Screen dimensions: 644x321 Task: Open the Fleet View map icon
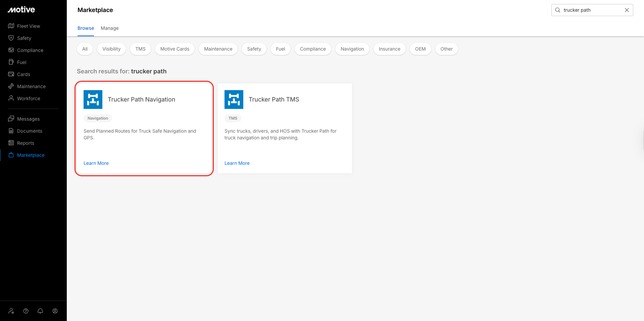pyautogui.click(x=11, y=26)
